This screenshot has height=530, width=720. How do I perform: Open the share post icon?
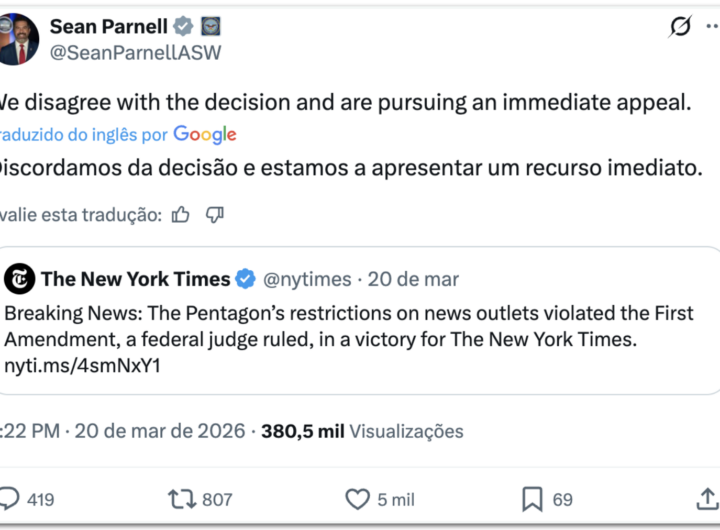[706, 499]
